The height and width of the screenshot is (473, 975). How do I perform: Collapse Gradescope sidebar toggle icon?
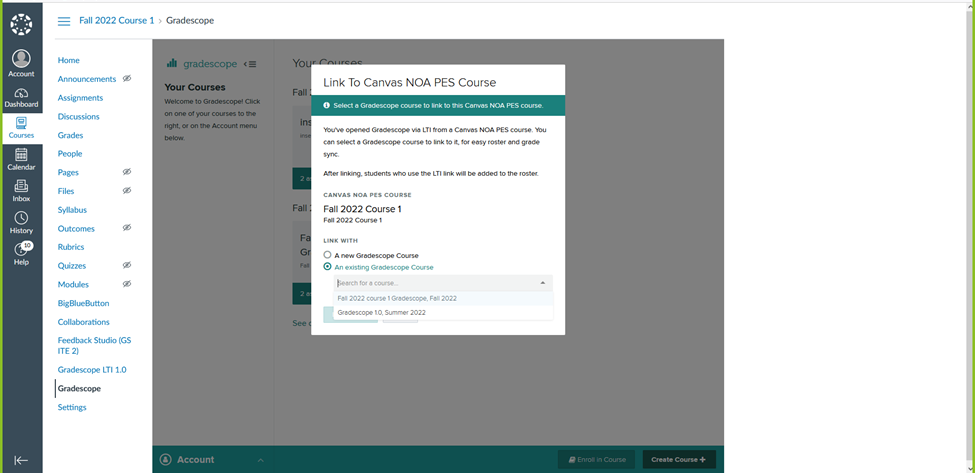250,63
